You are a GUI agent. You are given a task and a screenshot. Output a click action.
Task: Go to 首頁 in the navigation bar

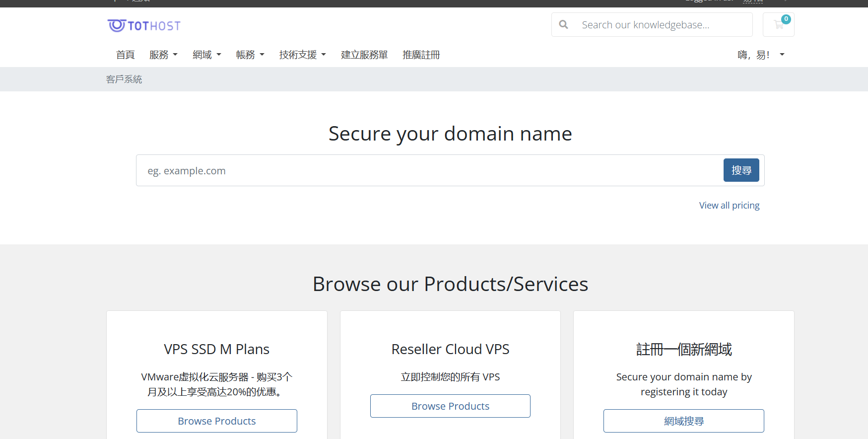tap(125, 55)
